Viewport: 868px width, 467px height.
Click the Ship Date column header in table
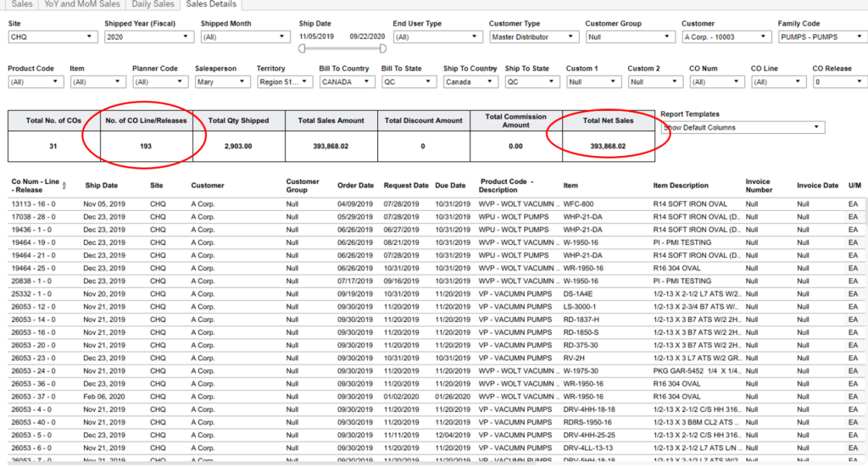click(x=102, y=186)
